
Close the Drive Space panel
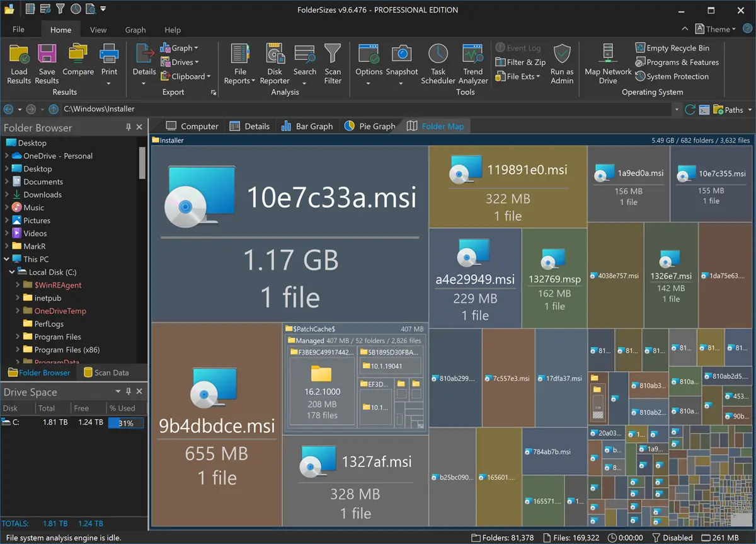point(140,391)
